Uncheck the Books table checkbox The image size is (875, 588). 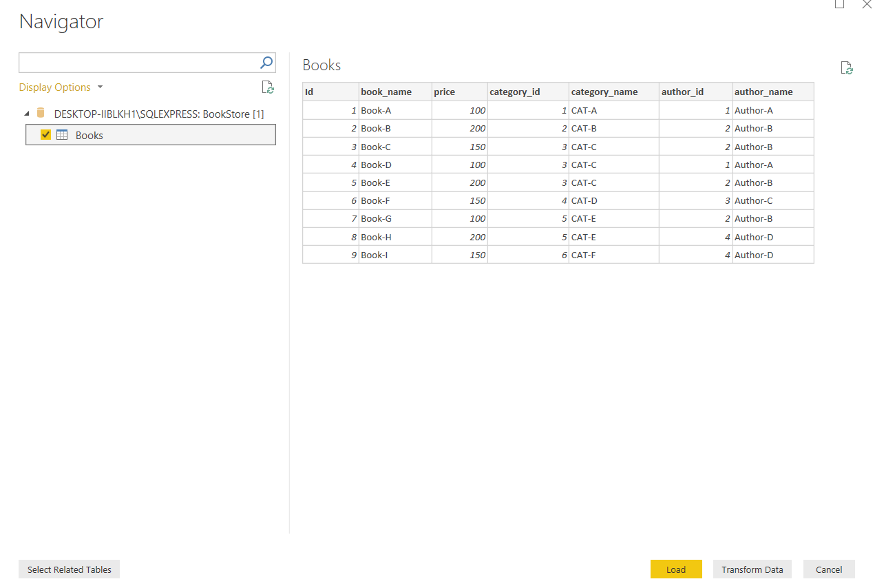pyautogui.click(x=46, y=135)
